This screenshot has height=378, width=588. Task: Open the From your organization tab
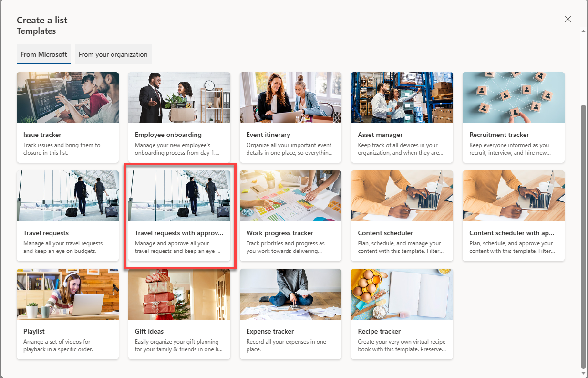[113, 54]
